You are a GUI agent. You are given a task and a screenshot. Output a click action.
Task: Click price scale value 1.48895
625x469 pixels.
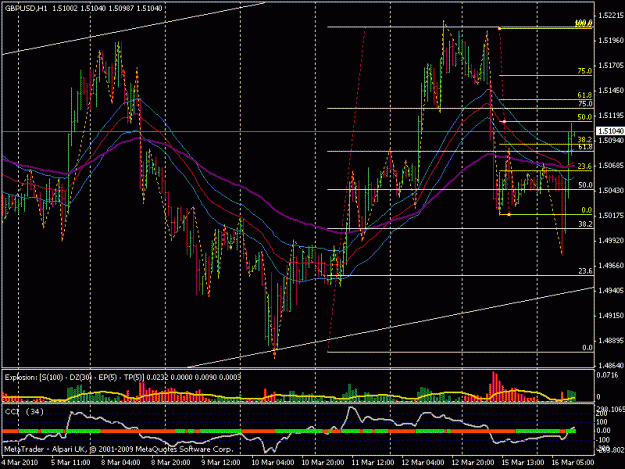click(610, 340)
